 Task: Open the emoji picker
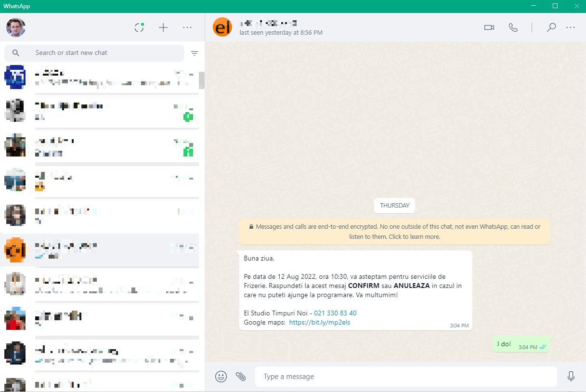pyautogui.click(x=221, y=377)
